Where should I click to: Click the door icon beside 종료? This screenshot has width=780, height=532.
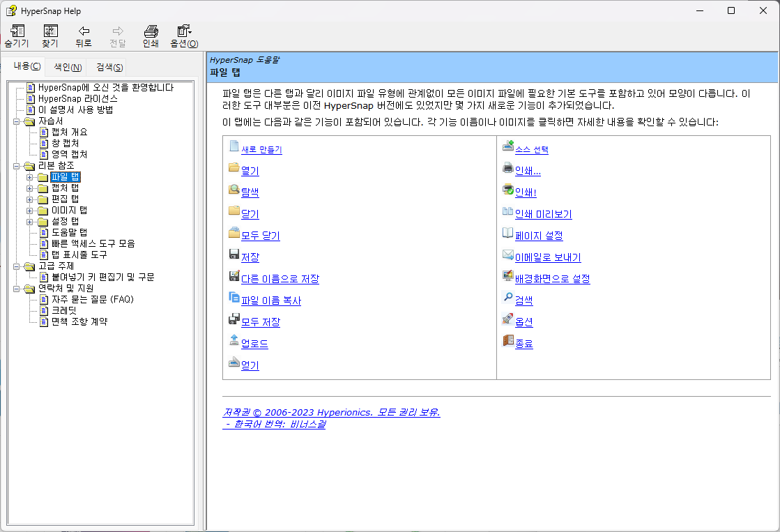coord(508,340)
